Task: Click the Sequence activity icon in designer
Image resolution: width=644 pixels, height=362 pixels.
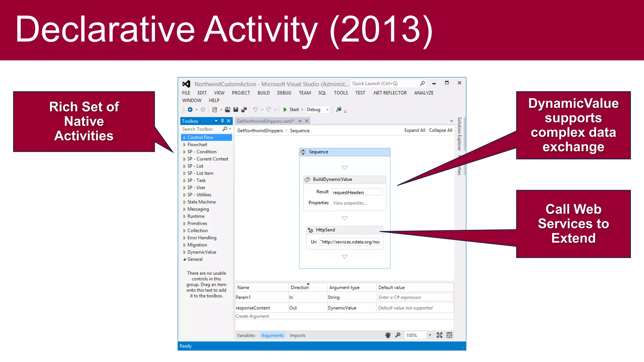Action: click(303, 152)
